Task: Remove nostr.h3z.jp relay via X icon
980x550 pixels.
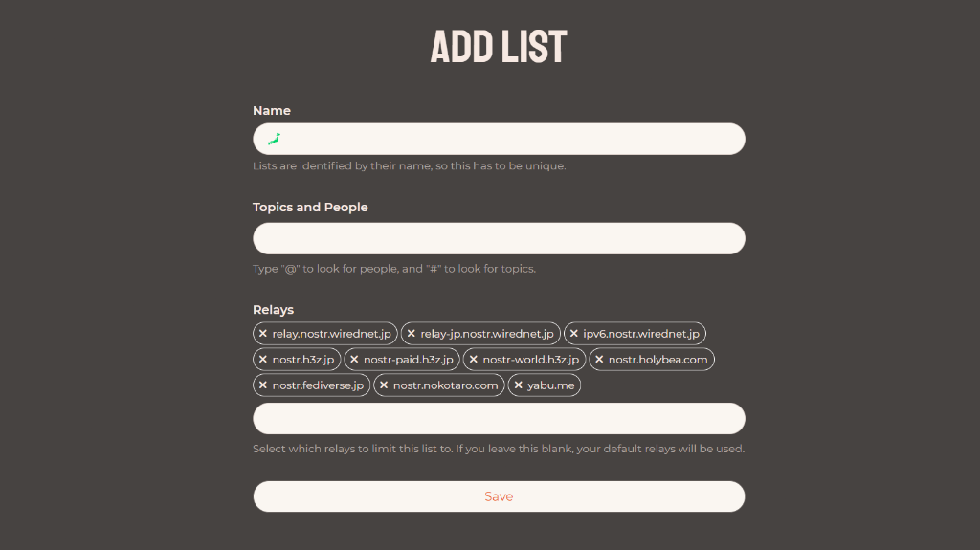Action: pyautogui.click(x=262, y=360)
